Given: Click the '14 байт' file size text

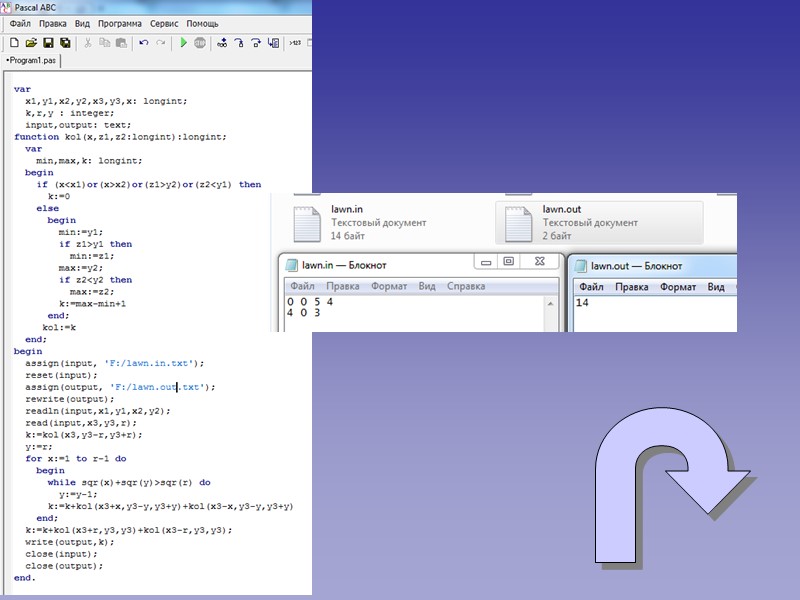Looking at the screenshot, I should (x=347, y=236).
